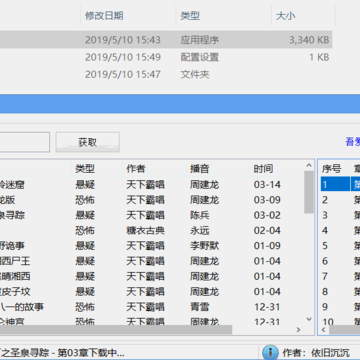Click the 作者 column header in book list

[136, 169]
